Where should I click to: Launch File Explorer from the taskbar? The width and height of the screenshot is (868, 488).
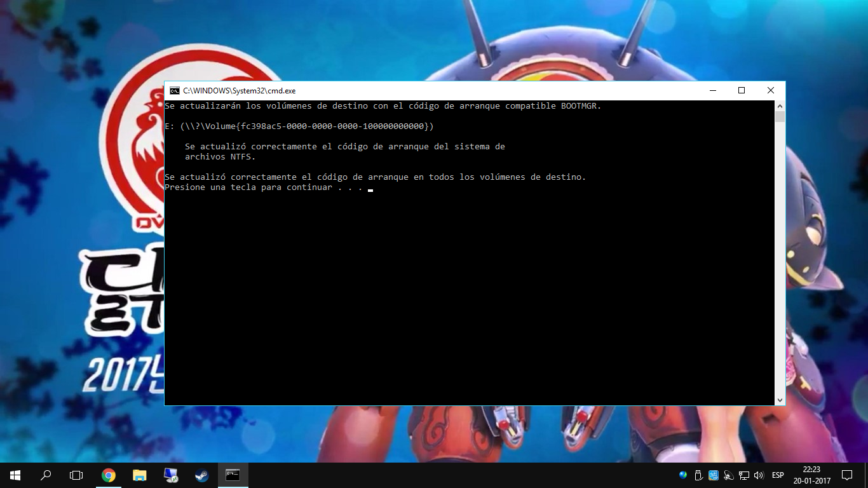click(x=139, y=475)
